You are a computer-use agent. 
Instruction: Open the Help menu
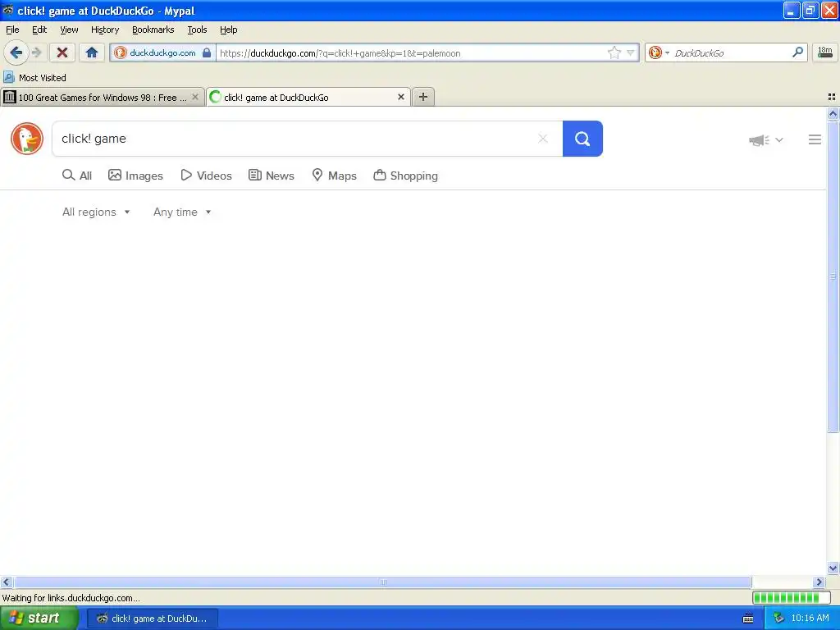228,30
